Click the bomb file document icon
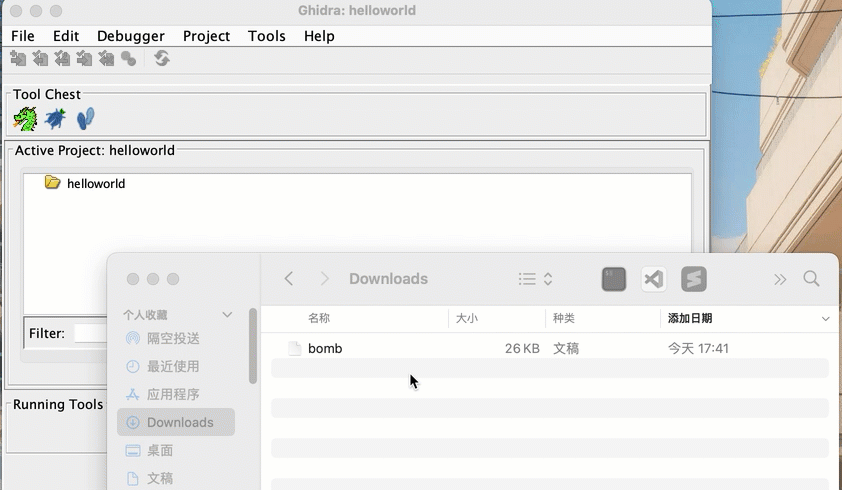The image size is (842, 490). tap(294, 348)
